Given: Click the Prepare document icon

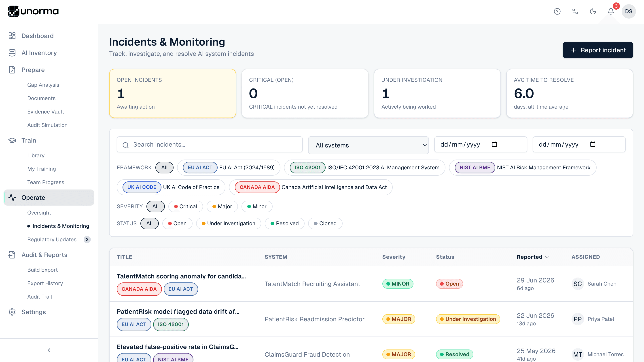Looking at the screenshot, I should [x=12, y=70].
